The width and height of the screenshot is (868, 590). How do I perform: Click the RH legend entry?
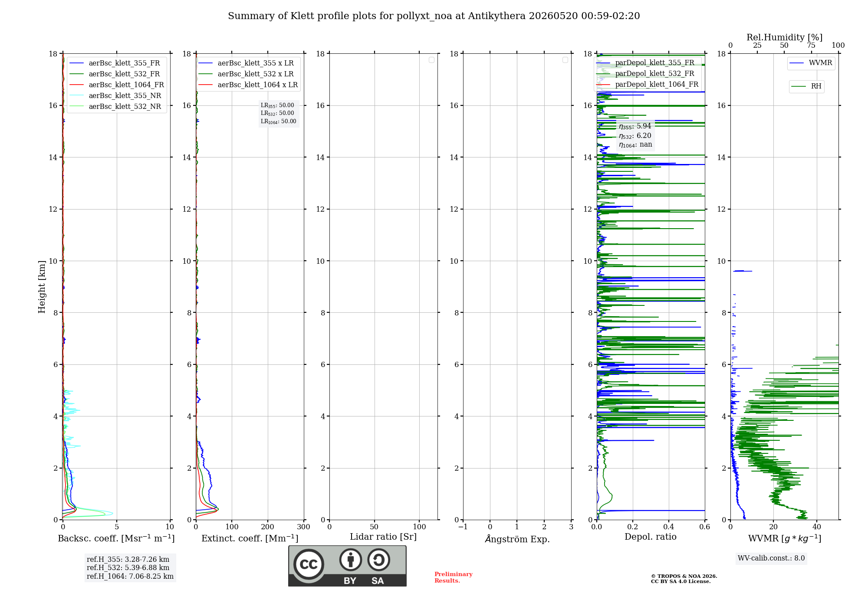pos(806,86)
